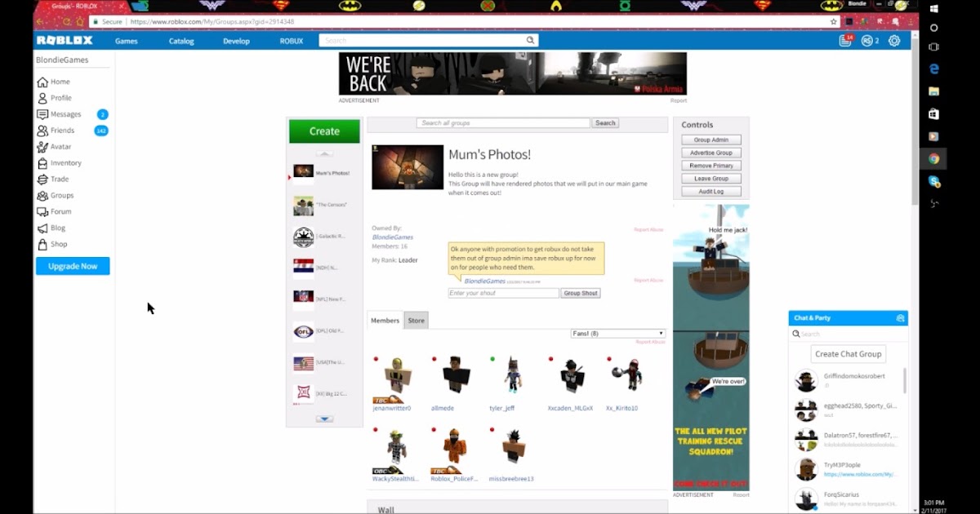Click the Advertise Group button
The height and width of the screenshot is (514, 980).
coord(711,153)
